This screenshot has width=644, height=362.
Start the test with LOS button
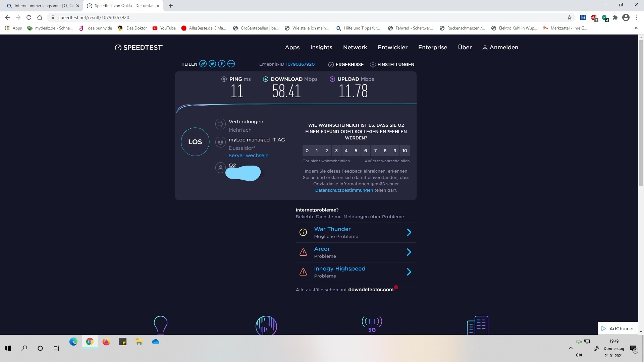click(x=195, y=142)
